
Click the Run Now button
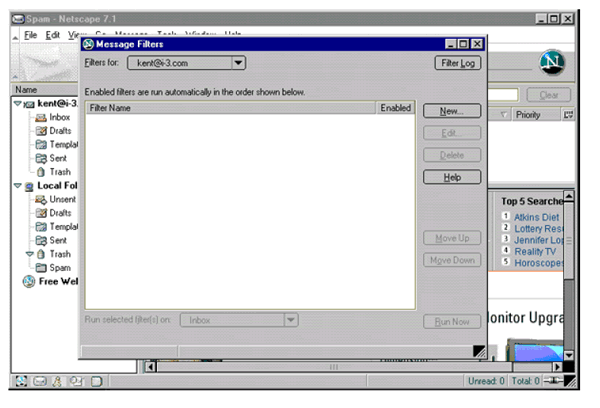(452, 322)
